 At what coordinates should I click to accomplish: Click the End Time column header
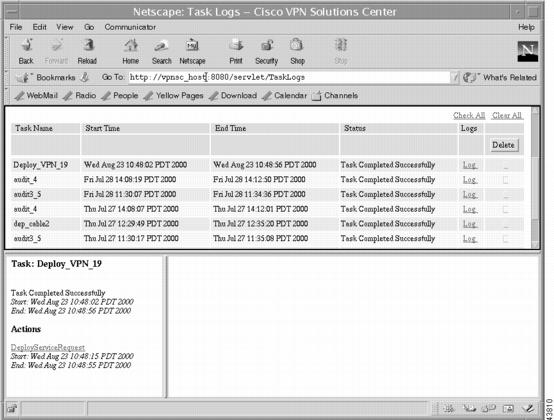(275, 128)
